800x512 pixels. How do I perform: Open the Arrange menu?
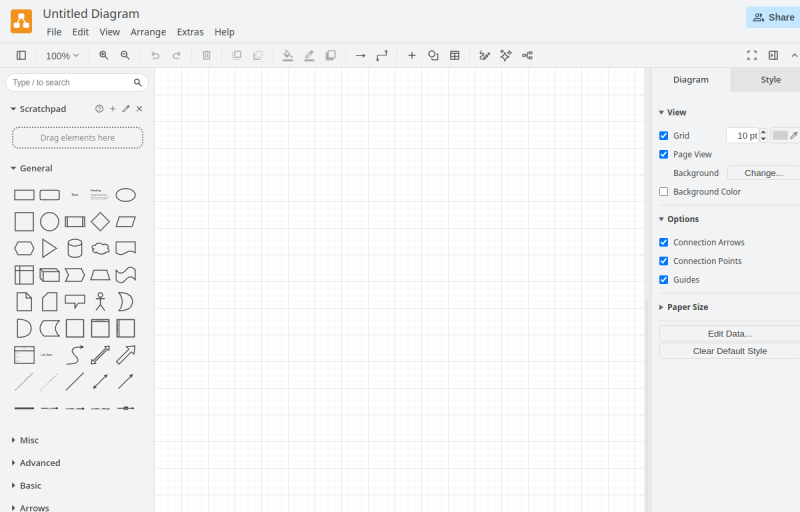coord(148,32)
